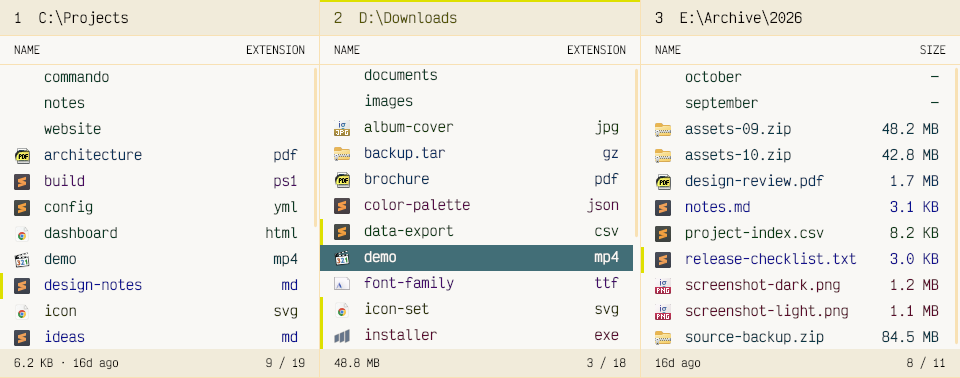Sort Downloads pane by NAME column
The image size is (960, 378).
pos(347,50)
